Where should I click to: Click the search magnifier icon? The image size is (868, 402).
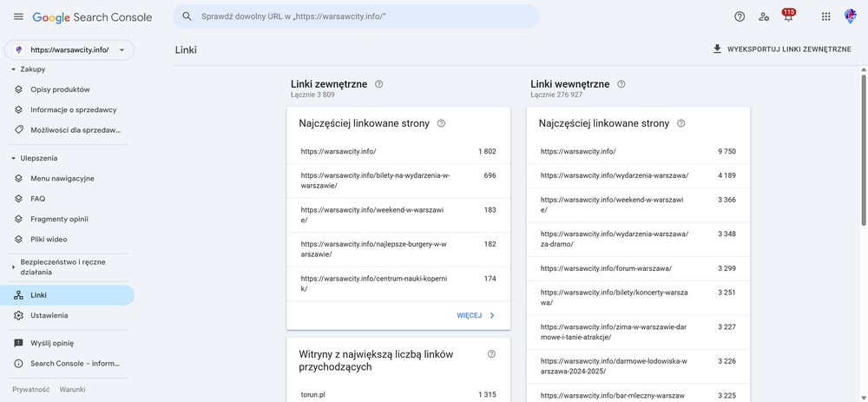click(x=187, y=16)
